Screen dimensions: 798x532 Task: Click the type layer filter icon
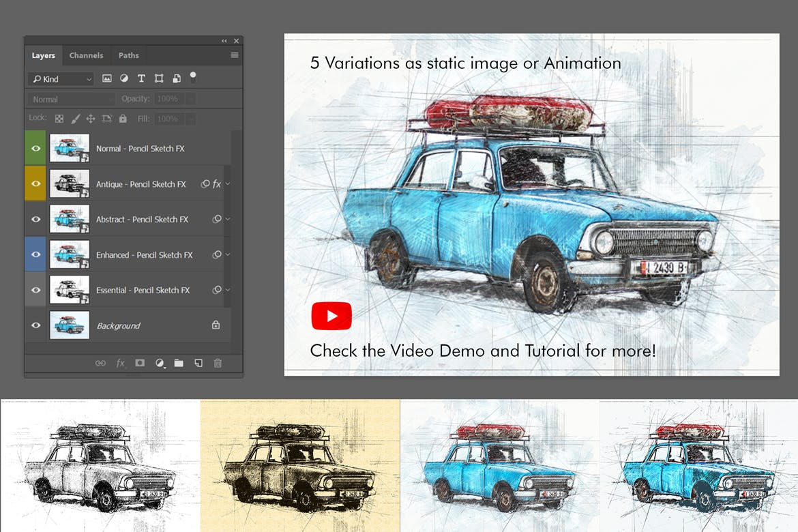coord(141,78)
